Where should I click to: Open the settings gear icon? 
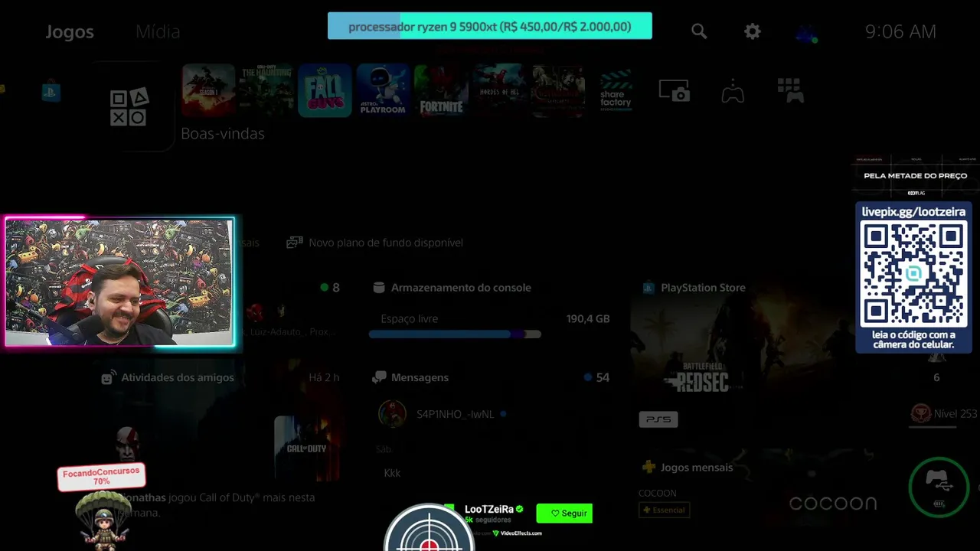pos(753,31)
